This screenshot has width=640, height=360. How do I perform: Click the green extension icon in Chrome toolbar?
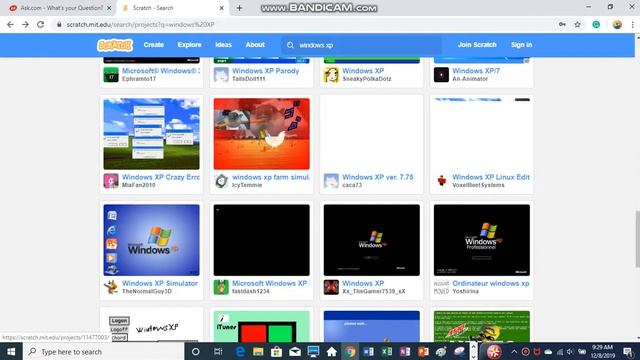pos(596,24)
